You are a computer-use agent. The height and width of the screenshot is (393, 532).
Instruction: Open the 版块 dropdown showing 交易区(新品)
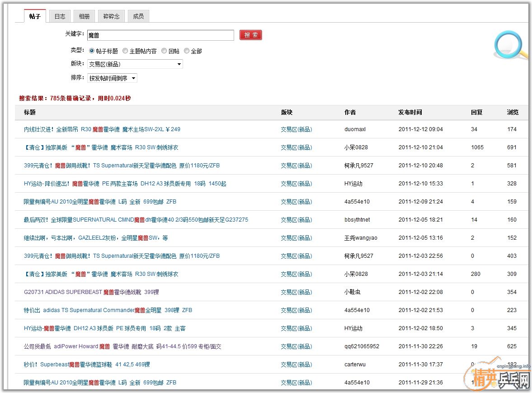pos(135,64)
